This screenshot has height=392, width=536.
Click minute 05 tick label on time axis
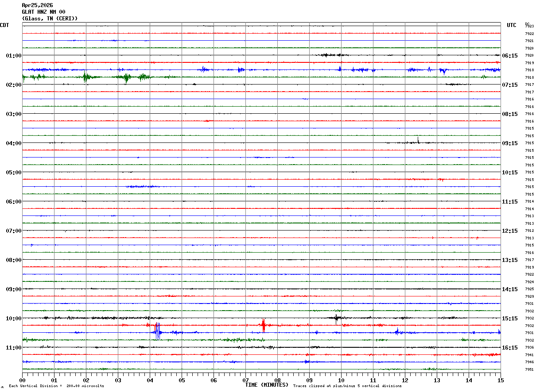point(182,380)
